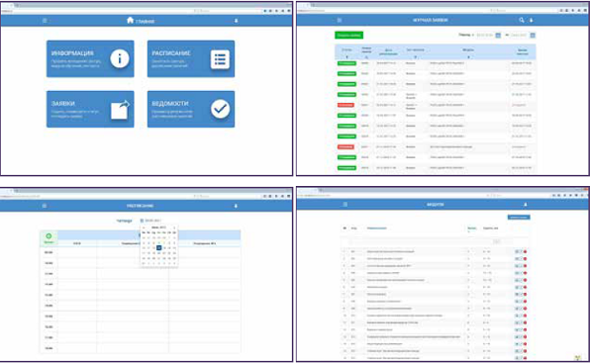Go to the next month in calendar popup
This screenshot has width=590, height=364.
pyautogui.click(x=174, y=227)
